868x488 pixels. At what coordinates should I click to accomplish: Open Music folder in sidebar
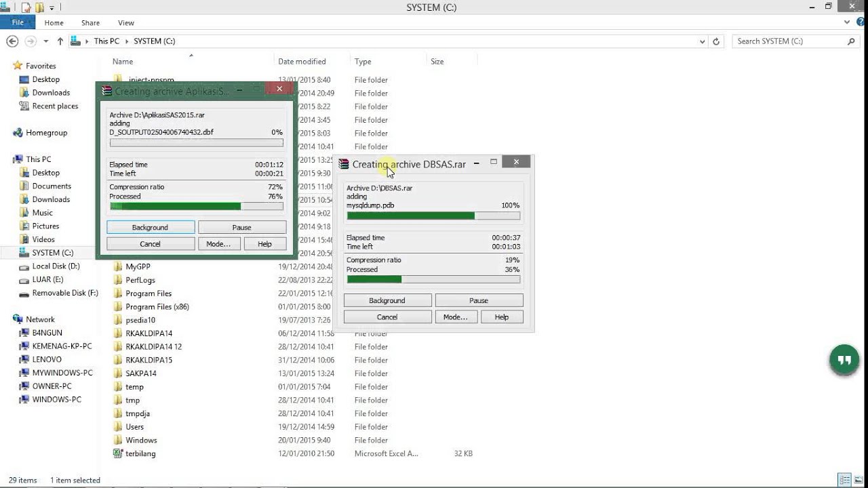pos(42,213)
